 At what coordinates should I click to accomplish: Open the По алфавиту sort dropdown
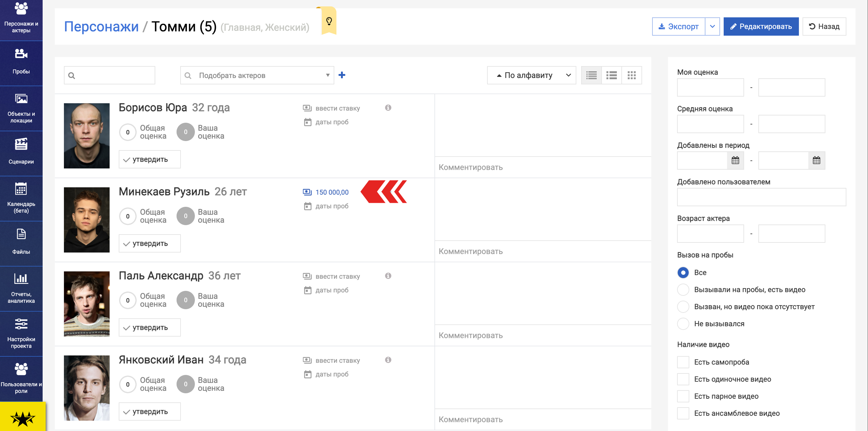click(x=531, y=75)
